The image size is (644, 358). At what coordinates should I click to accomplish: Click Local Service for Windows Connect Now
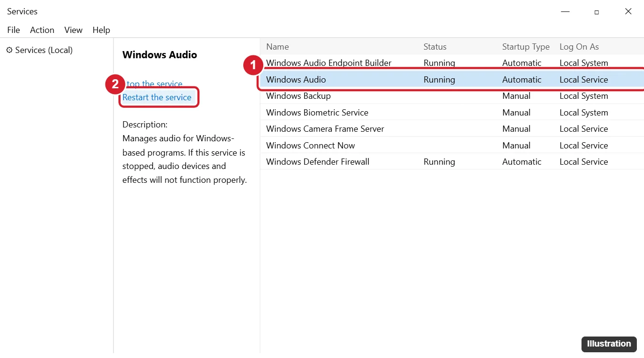click(584, 146)
